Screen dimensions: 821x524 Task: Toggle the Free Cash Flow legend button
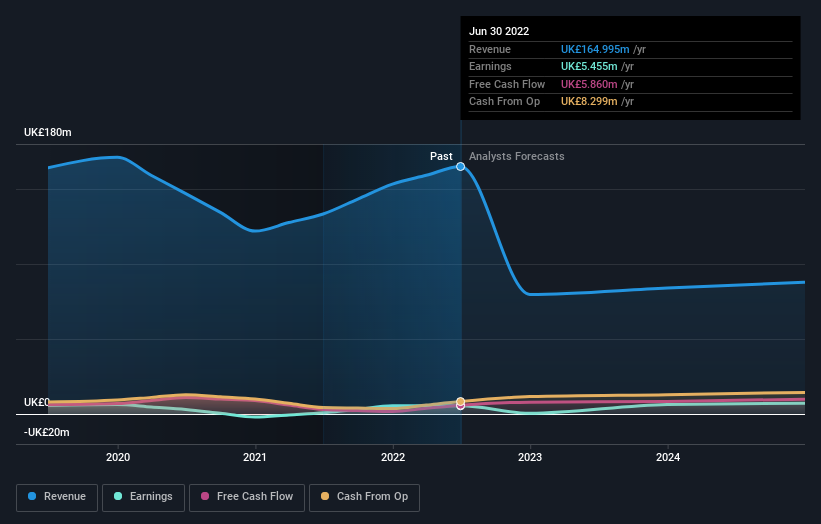tap(247, 497)
